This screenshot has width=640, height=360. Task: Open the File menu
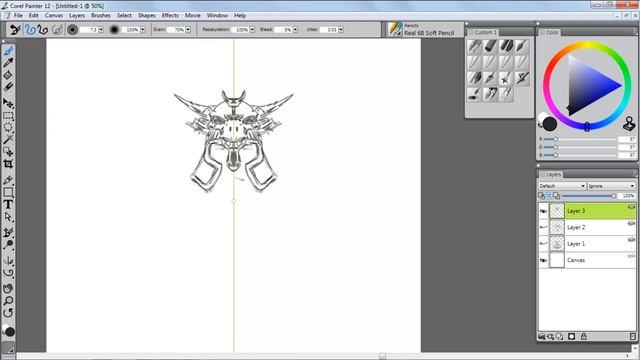(18, 16)
